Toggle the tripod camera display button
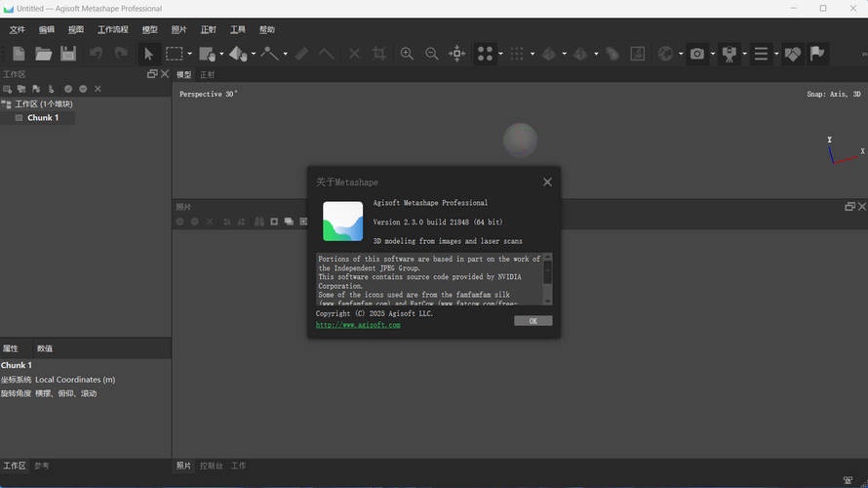The width and height of the screenshot is (868, 488). [x=729, y=54]
